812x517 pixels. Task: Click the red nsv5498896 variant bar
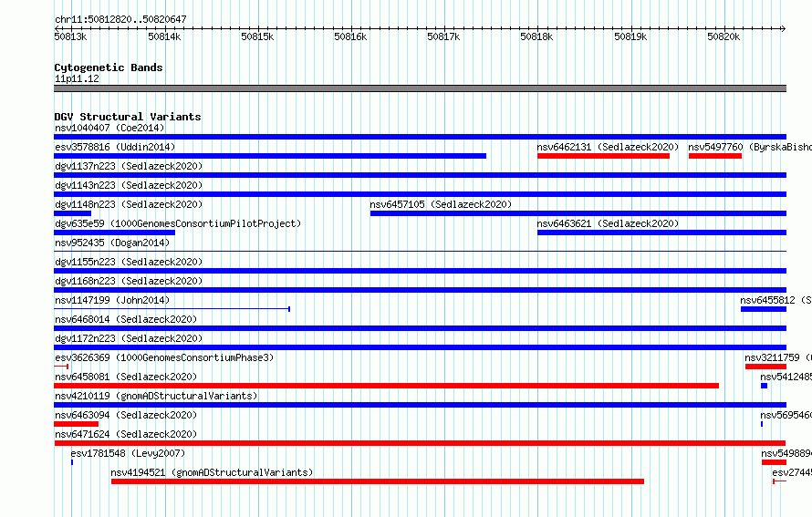click(775, 462)
